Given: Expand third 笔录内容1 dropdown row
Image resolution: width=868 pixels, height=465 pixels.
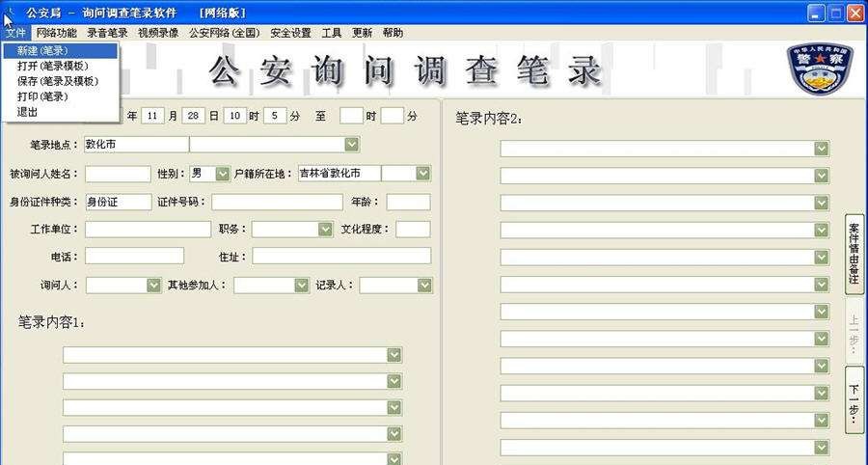Looking at the screenshot, I should pyautogui.click(x=394, y=407).
